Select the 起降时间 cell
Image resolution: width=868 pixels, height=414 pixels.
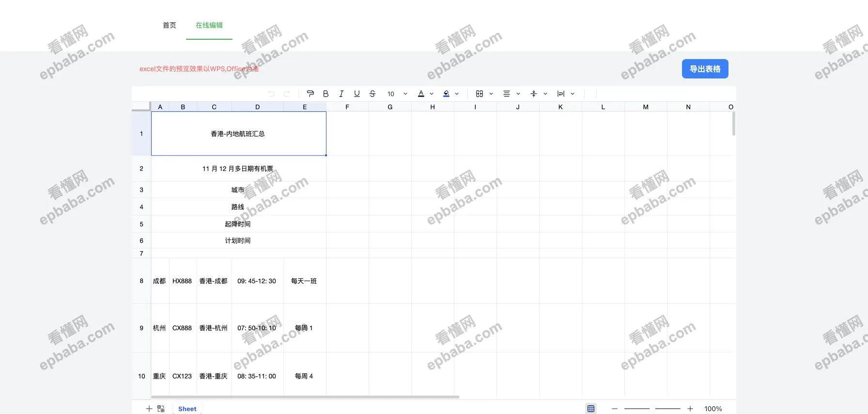click(x=239, y=224)
